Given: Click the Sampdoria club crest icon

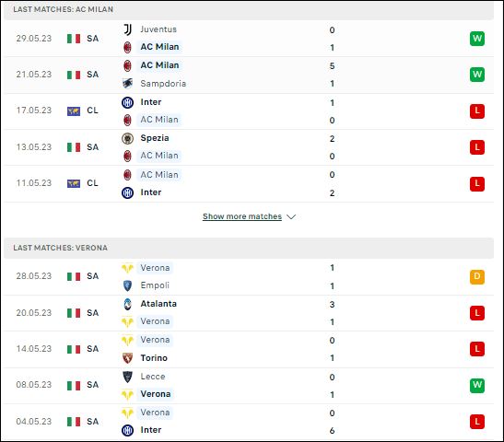Looking at the screenshot, I should coord(127,84).
